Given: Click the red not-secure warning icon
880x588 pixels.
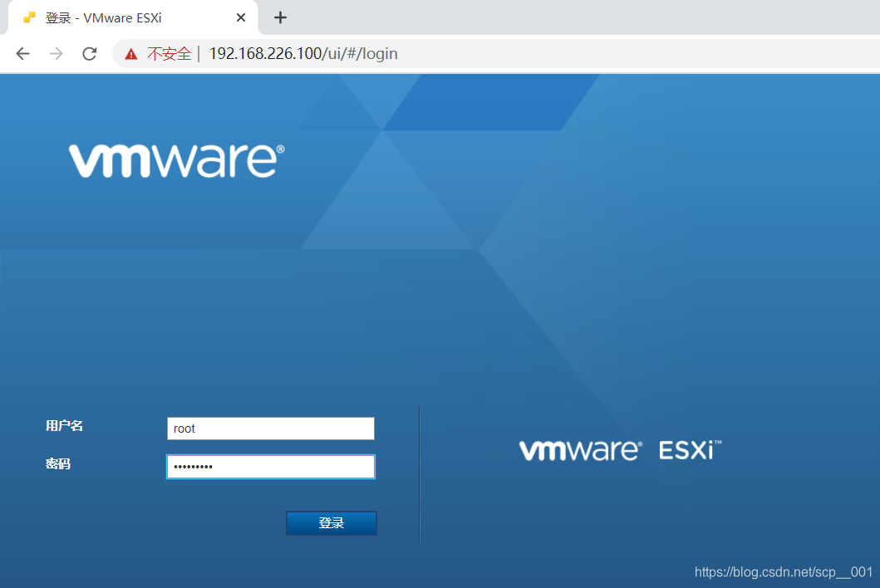Looking at the screenshot, I should point(130,54).
